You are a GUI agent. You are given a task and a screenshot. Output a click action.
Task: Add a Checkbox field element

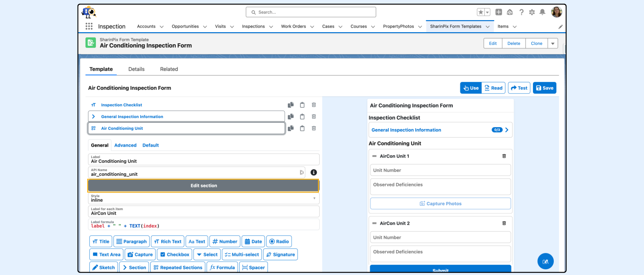point(174,255)
